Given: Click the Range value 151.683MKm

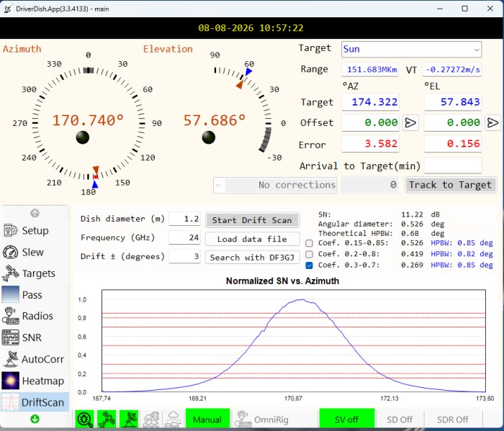Looking at the screenshot, I should click(370, 69).
